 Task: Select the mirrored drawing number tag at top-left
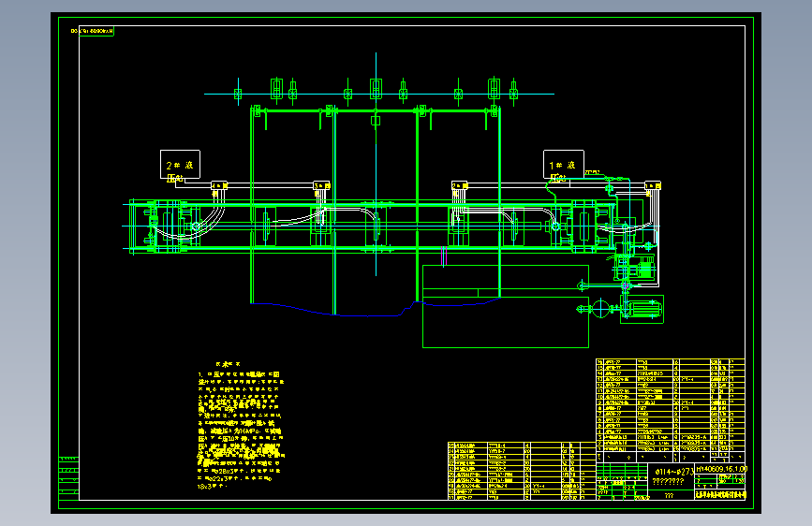[x=92, y=31]
